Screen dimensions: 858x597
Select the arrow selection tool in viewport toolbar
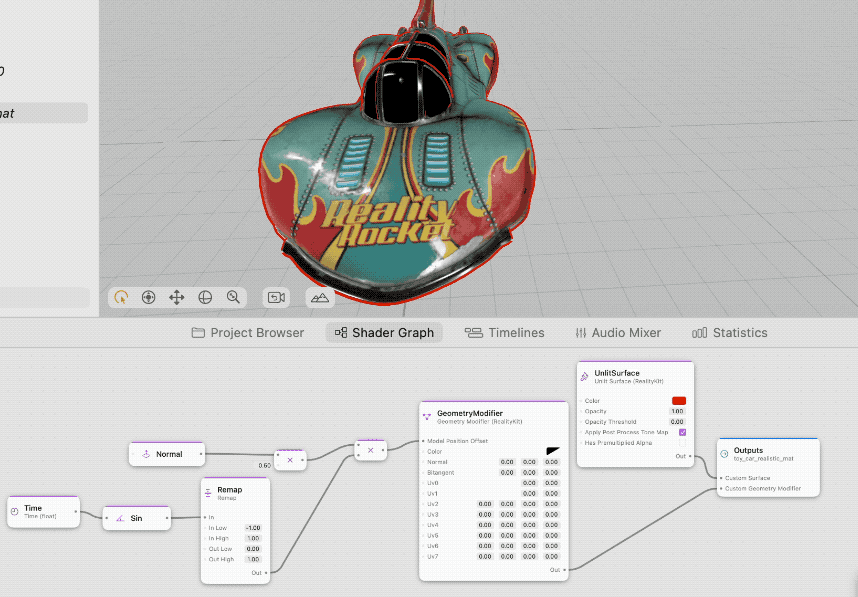click(121, 297)
